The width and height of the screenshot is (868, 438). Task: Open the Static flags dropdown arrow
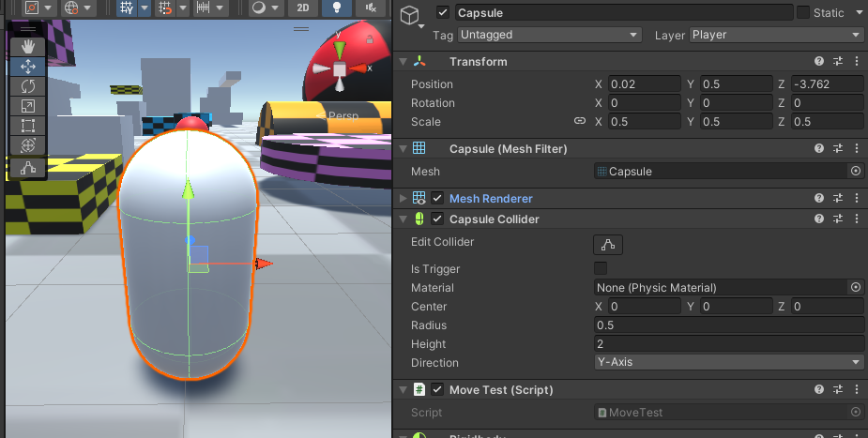point(860,12)
